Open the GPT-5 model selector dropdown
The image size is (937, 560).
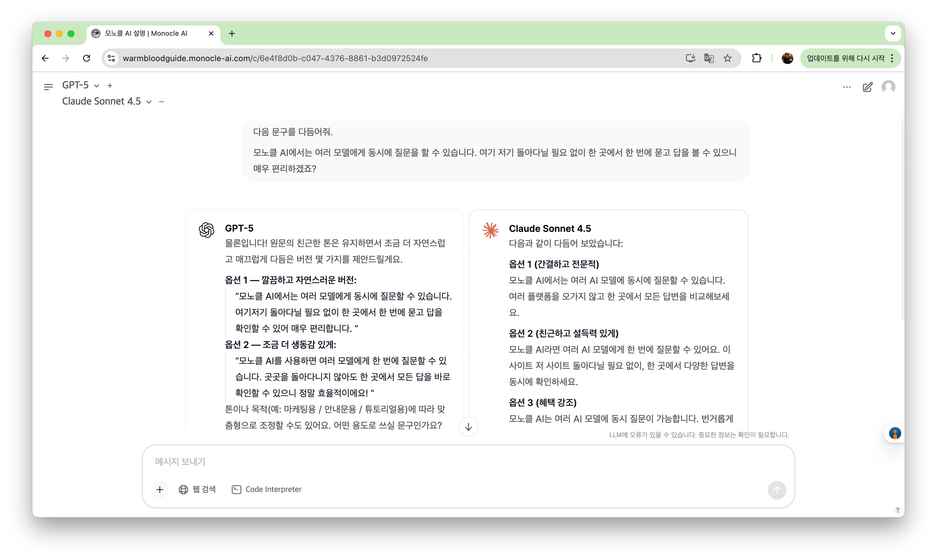[97, 86]
